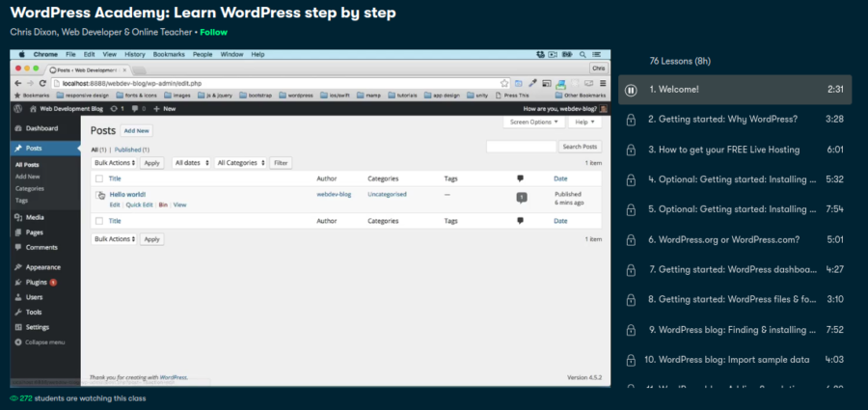The width and height of the screenshot is (868, 410).
Task: Click the wordpress bookmarks folder
Action: point(297,96)
